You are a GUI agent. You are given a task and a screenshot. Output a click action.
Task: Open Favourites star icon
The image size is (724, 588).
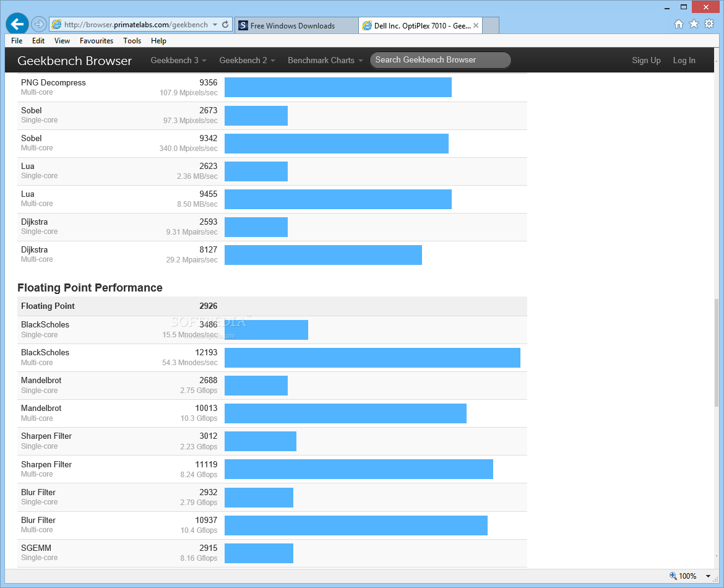tap(694, 24)
